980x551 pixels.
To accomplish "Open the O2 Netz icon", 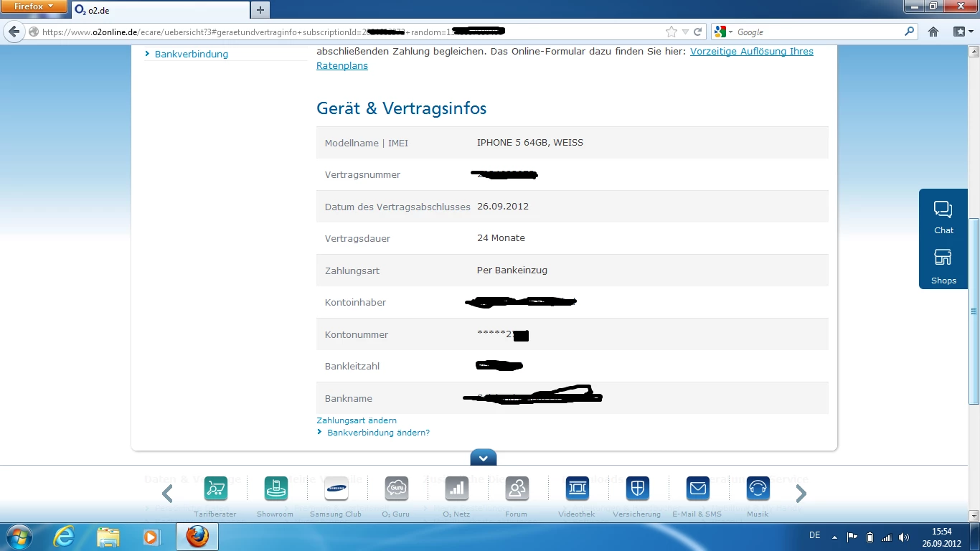I will tap(456, 489).
